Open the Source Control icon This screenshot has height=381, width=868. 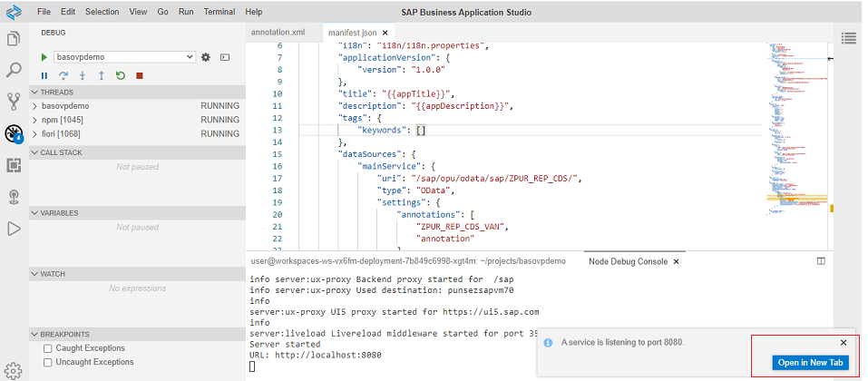[x=14, y=102]
